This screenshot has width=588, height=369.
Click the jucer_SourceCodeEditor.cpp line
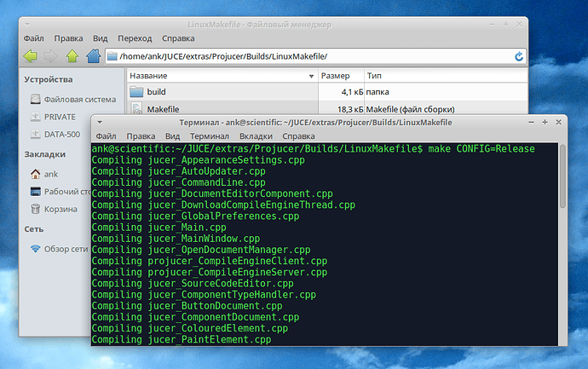[193, 284]
